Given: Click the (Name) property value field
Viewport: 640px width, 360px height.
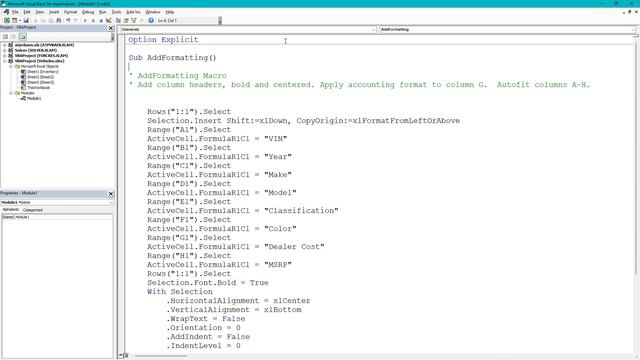Looking at the screenshot, I should pyautogui.click(x=63, y=217).
